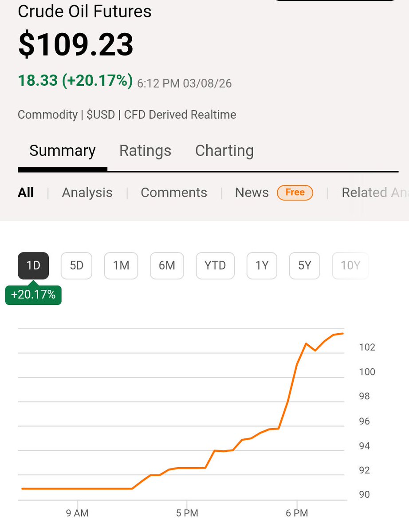
Task: Tap the orange Free badge
Action: click(x=295, y=193)
